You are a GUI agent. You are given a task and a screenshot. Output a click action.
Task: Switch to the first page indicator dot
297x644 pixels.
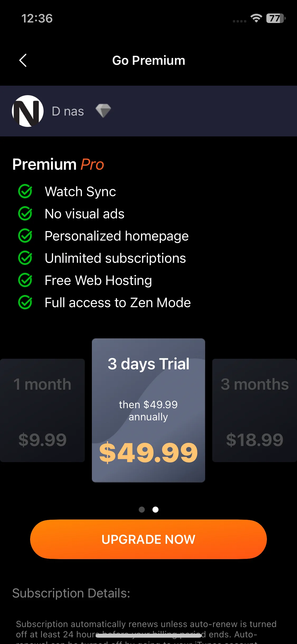point(142,509)
